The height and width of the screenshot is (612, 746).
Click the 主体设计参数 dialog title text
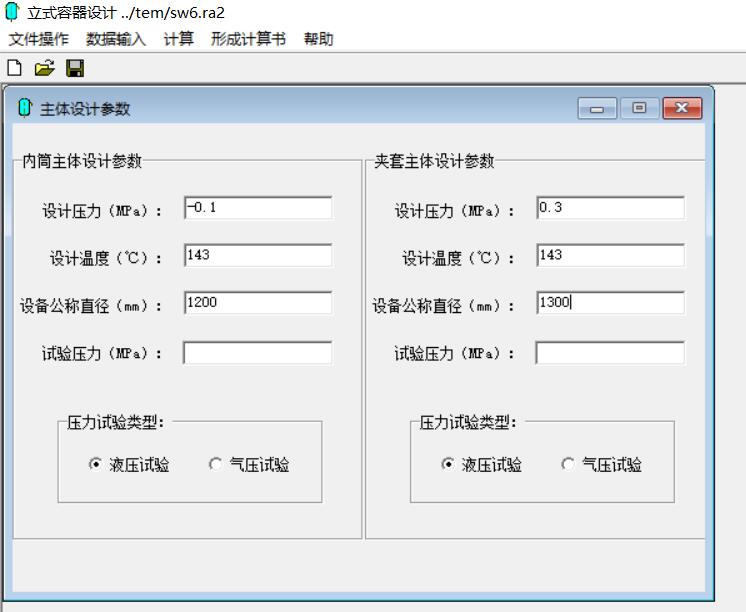click(85, 109)
